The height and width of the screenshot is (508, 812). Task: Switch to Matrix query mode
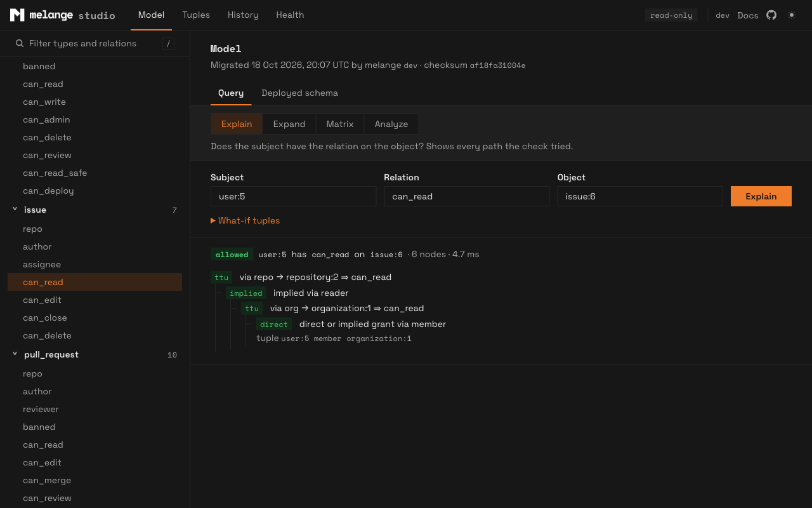340,124
